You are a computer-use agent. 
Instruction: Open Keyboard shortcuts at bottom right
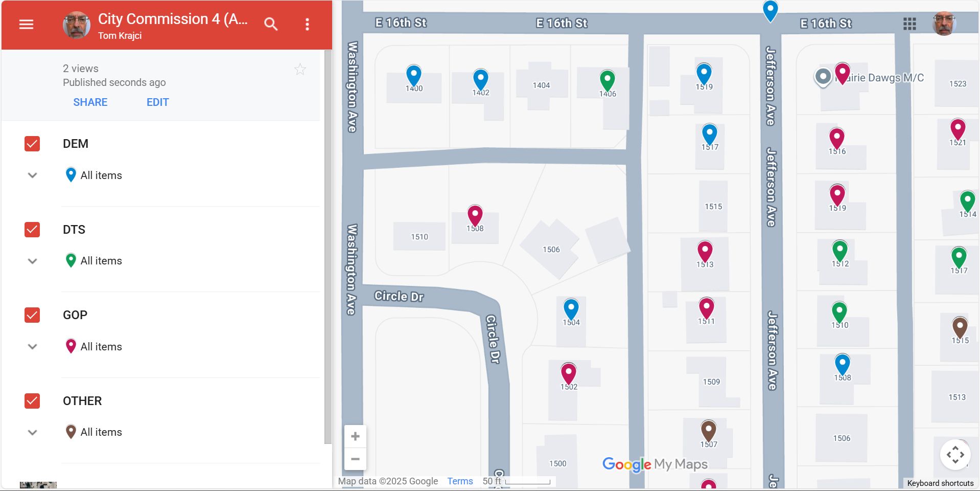(942, 483)
